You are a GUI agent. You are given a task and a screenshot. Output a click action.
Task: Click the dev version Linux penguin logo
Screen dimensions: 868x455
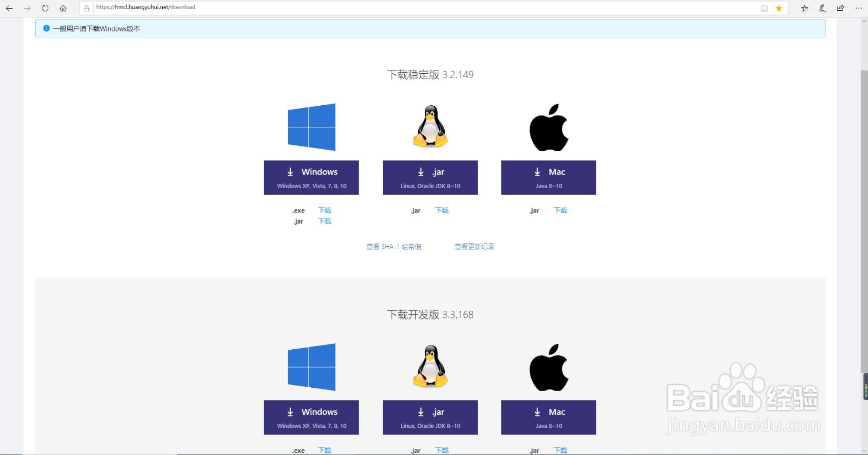430,366
